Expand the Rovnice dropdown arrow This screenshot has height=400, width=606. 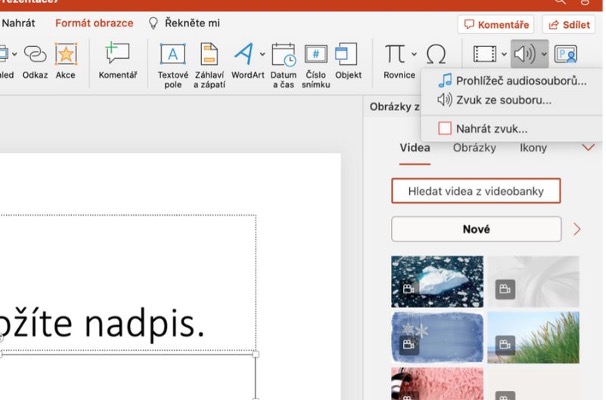click(x=414, y=54)
